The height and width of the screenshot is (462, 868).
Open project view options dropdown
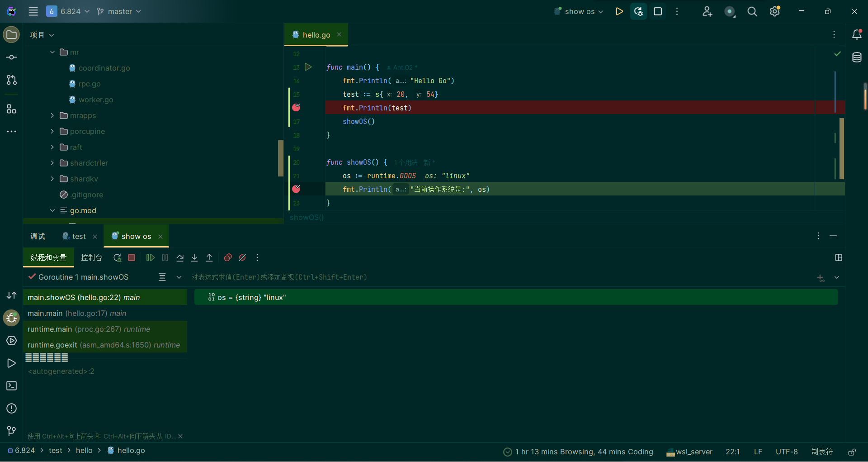click(x=42, y=35)
